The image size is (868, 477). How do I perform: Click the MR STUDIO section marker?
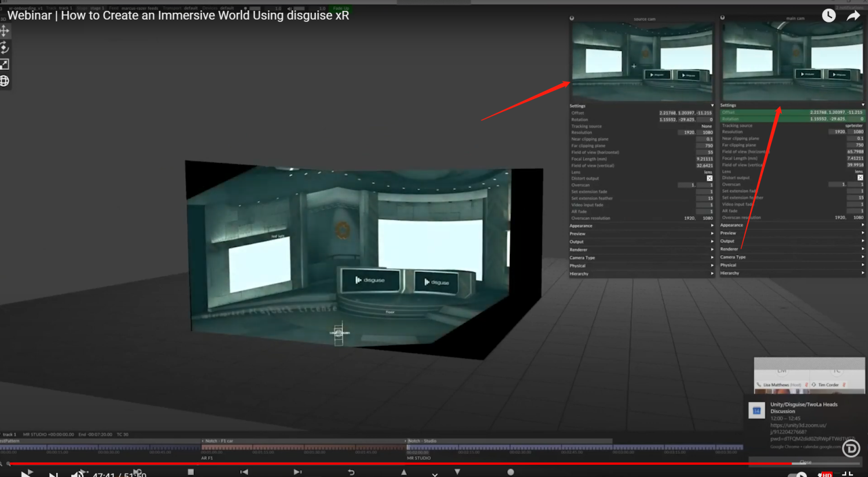click(419, 458)
